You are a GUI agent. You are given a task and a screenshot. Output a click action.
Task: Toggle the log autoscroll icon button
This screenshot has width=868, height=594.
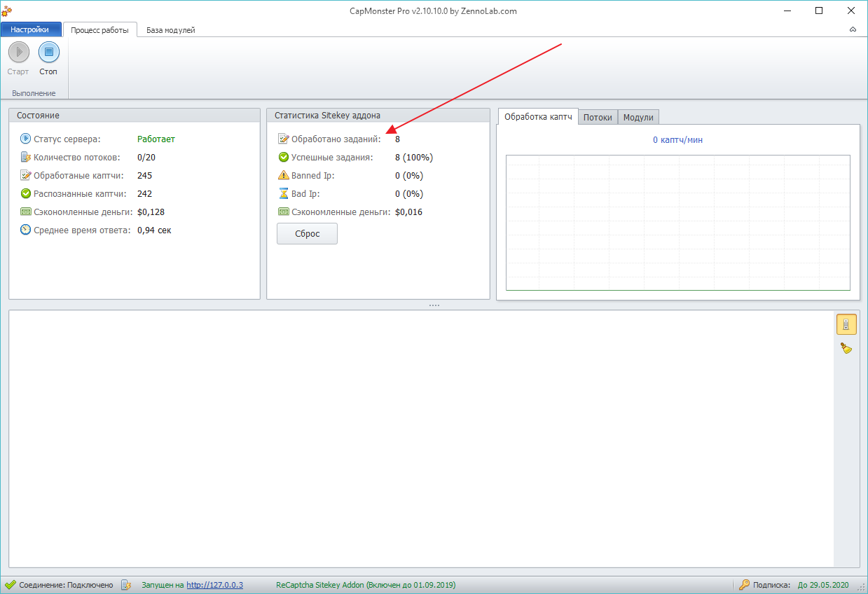pos(846,324)
